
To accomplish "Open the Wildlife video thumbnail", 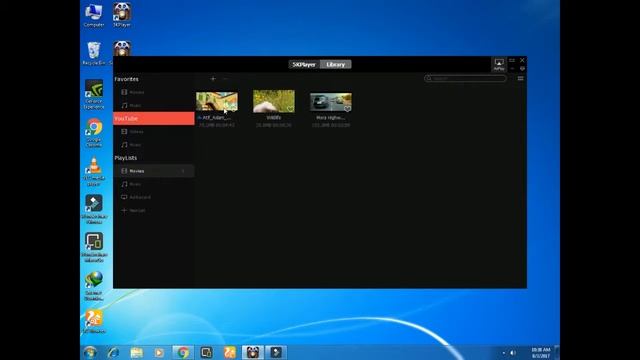I will [x=274, y=101].
